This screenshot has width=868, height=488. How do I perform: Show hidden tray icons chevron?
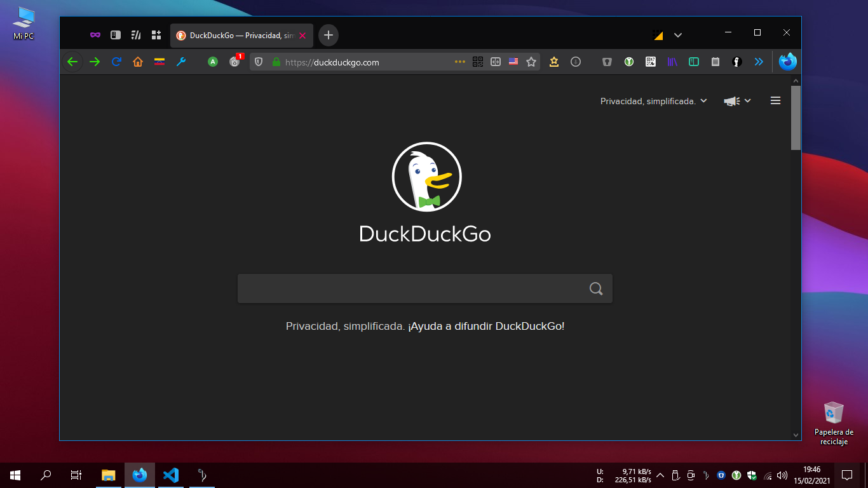660,475
